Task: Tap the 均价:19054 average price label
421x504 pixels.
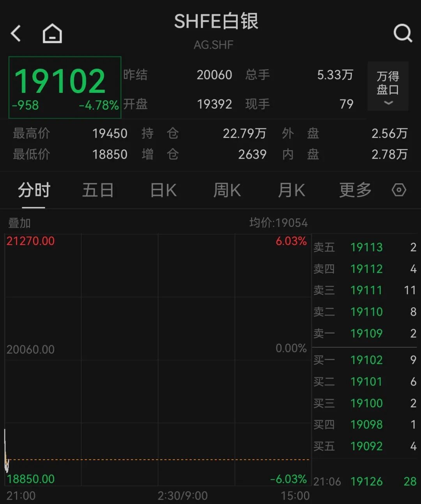Action: click(x=278, y=223)
